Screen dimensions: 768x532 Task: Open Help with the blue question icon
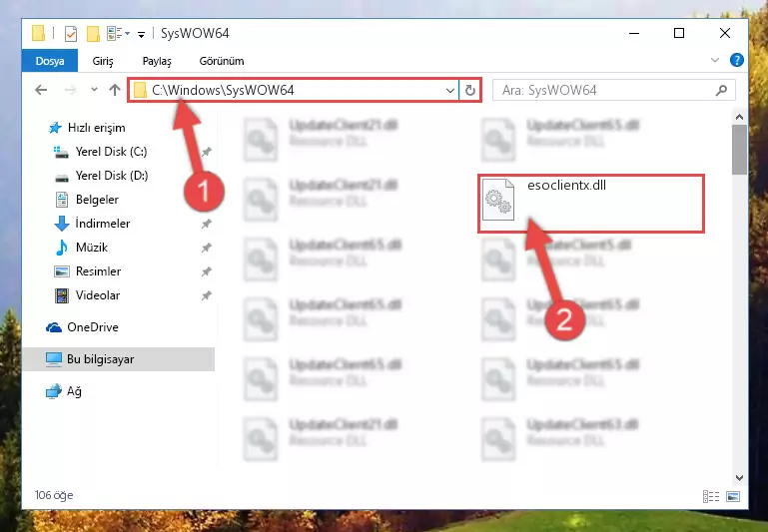(x=736, y=60)
